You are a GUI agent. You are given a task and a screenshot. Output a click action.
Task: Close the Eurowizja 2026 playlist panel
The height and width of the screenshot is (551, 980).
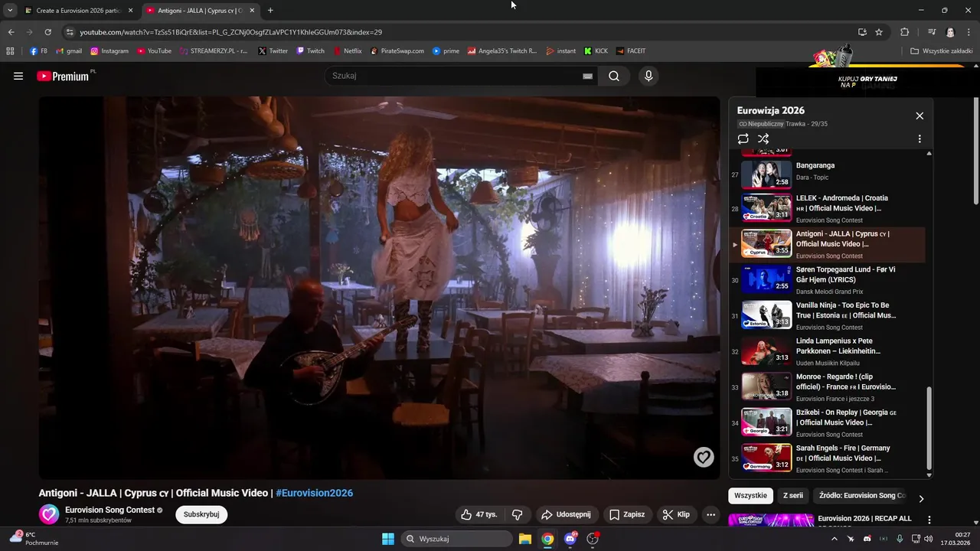point(920,116)
